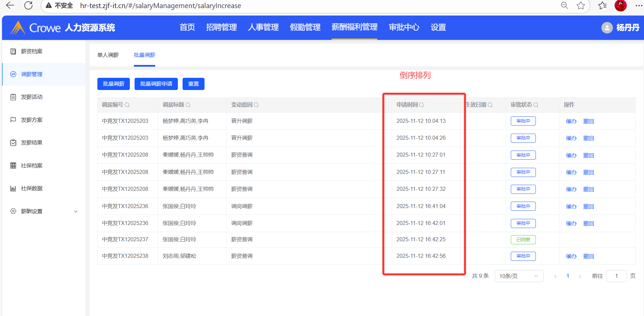Click 撤回 link in the first row

coord(589,121)
